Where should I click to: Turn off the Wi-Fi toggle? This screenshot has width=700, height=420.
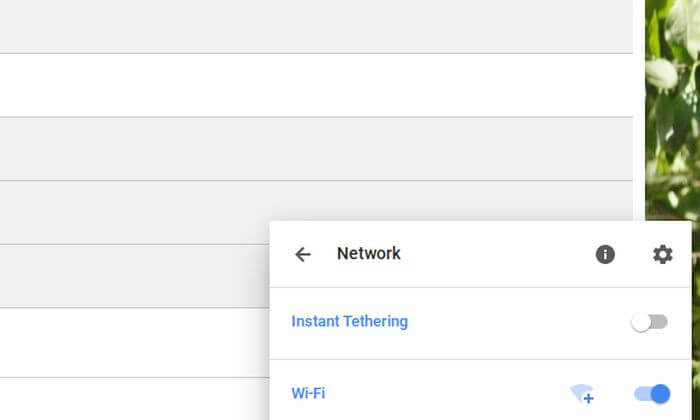tap(652, 394)
